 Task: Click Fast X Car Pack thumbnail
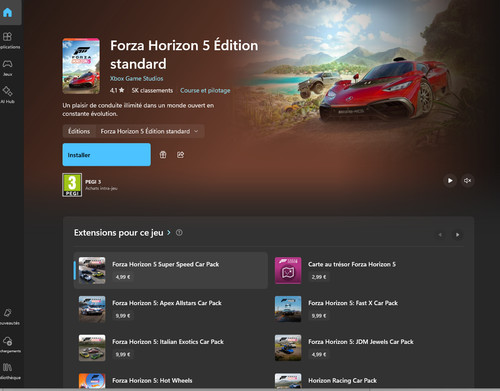(x=288, y=309)
